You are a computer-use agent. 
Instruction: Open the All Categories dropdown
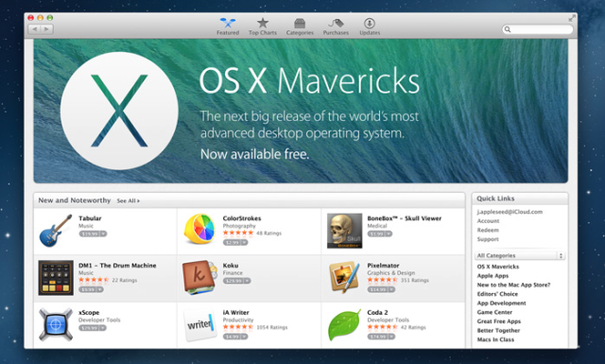click(520, 255)
